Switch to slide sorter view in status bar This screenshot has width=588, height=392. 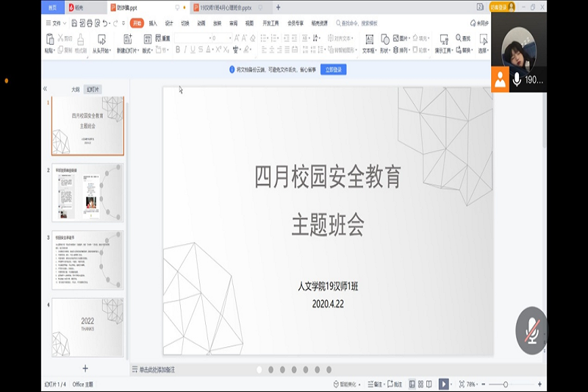[x=420, y=384]
